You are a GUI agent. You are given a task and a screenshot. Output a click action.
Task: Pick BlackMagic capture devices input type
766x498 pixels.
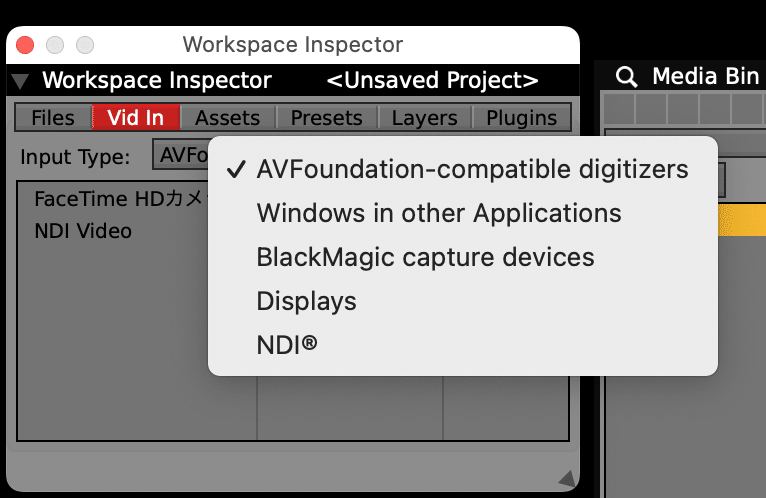click(425, 257)
